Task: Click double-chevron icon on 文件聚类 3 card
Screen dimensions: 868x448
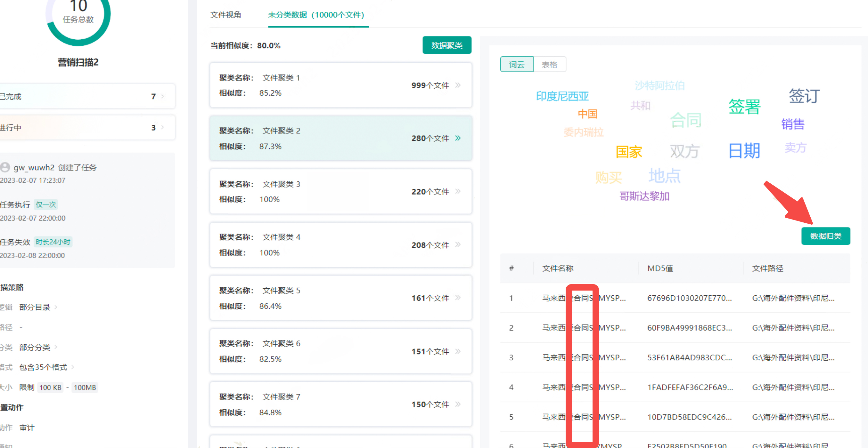Action: click(458, 191)
